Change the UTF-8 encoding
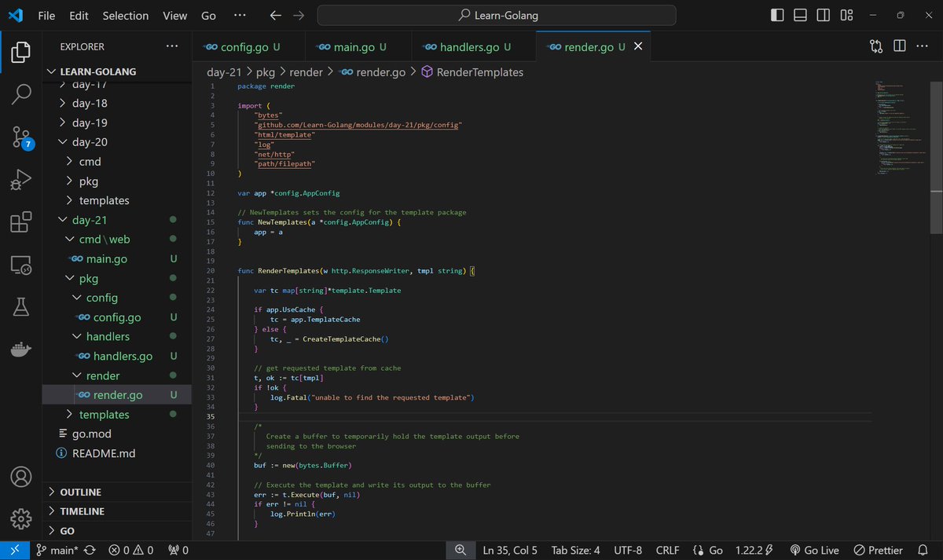This screenshot has height=560, width=943. tap(628, 550)
